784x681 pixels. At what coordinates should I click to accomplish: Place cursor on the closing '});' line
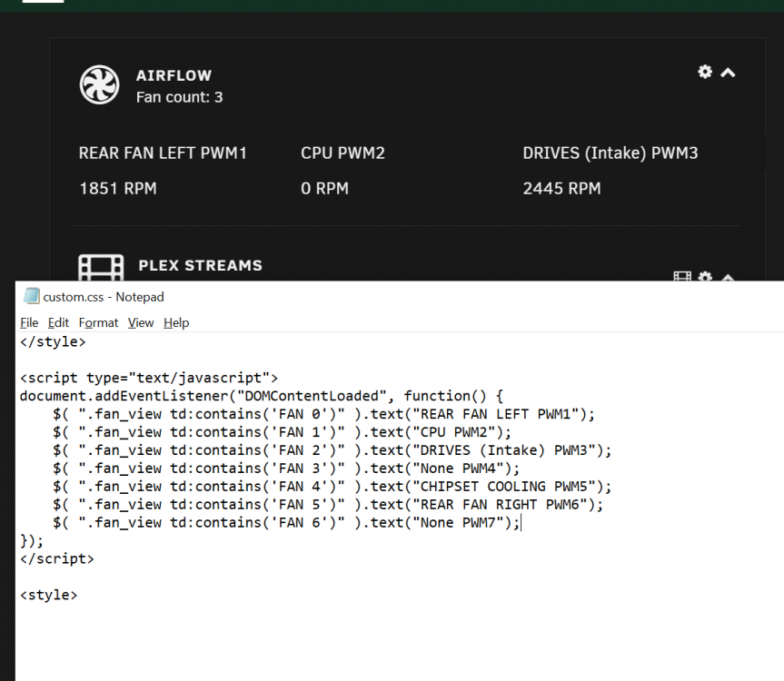32,540
